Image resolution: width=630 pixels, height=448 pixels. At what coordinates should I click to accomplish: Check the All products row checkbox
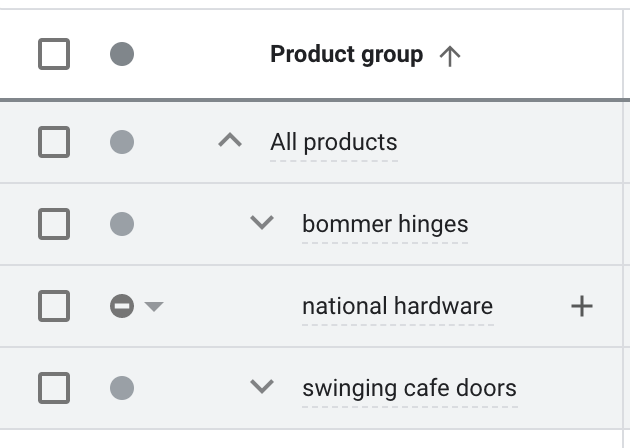[54, 143]
